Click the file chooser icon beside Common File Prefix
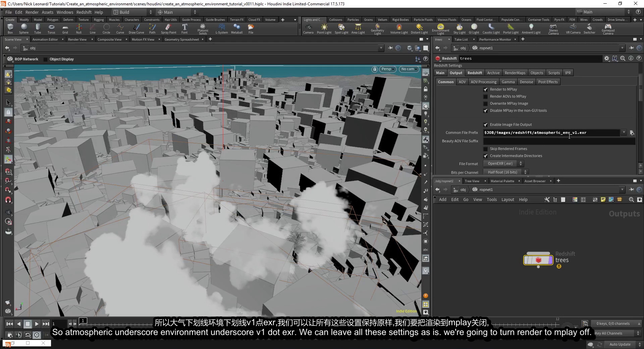 [632, 133]
